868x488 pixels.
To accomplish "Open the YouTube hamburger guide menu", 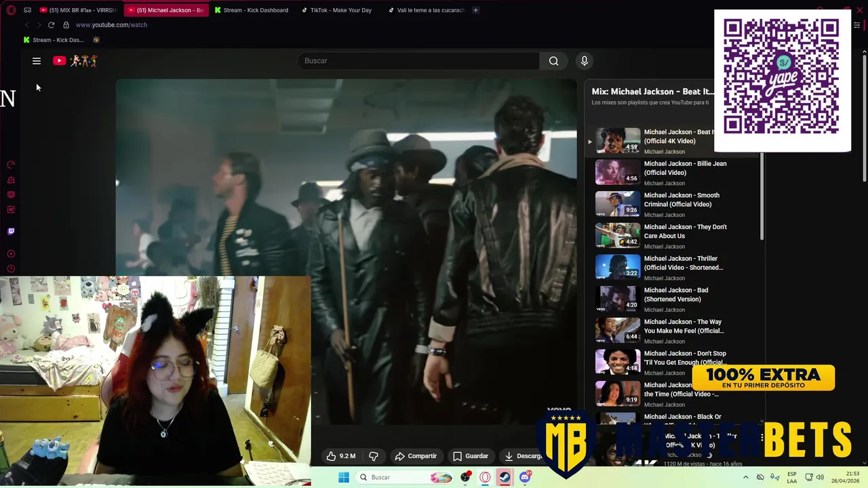I will point(37,61).
